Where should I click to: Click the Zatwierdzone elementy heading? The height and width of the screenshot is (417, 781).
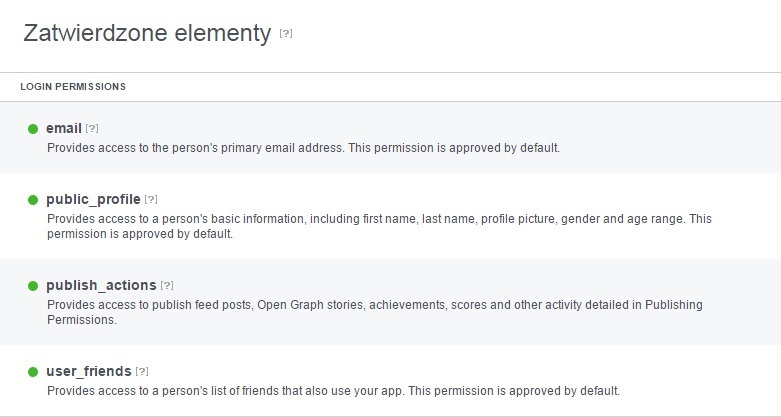coord(146,34)
